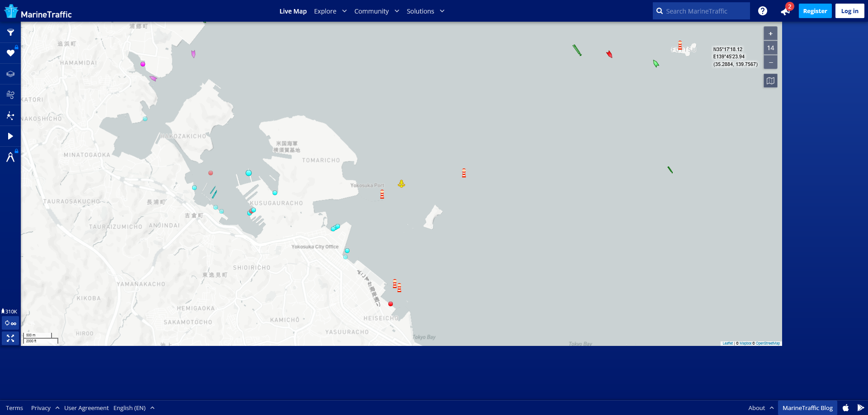Select the distance measuring compass tool
This screenshot has width=868, height=415.
(x=10, y=157)
